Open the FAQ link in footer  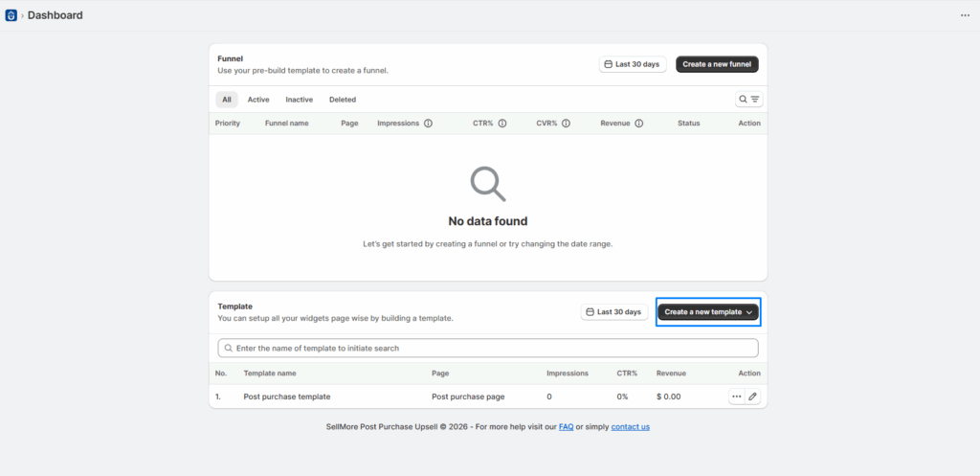point(566,427)
